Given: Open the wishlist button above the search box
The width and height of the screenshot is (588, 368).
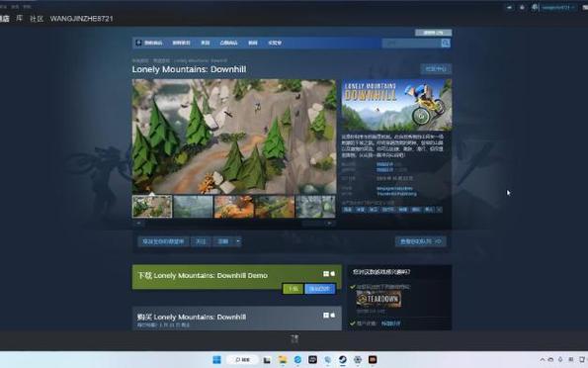Looking at the screenshot, I should coord(433,33).
